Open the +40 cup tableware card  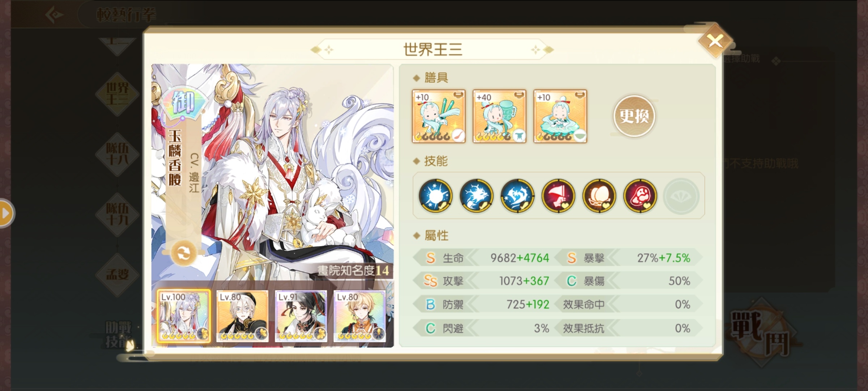[499, 116]
